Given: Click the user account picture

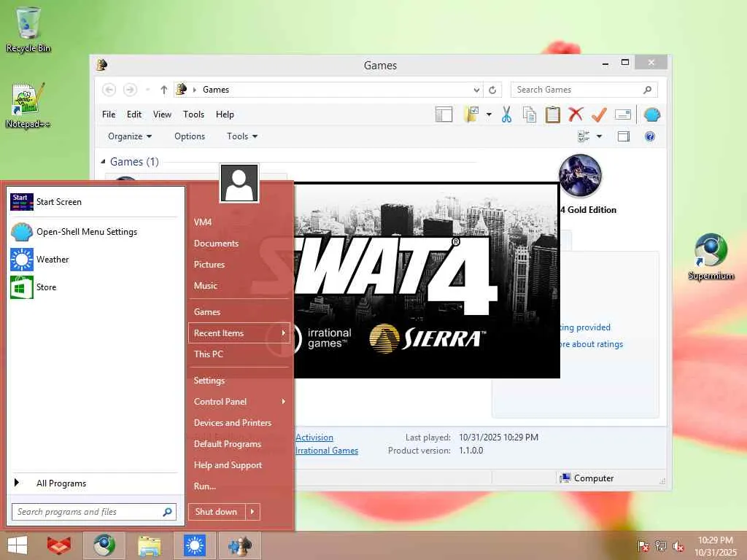Looking at the screenshot, I should pos(239,183).
